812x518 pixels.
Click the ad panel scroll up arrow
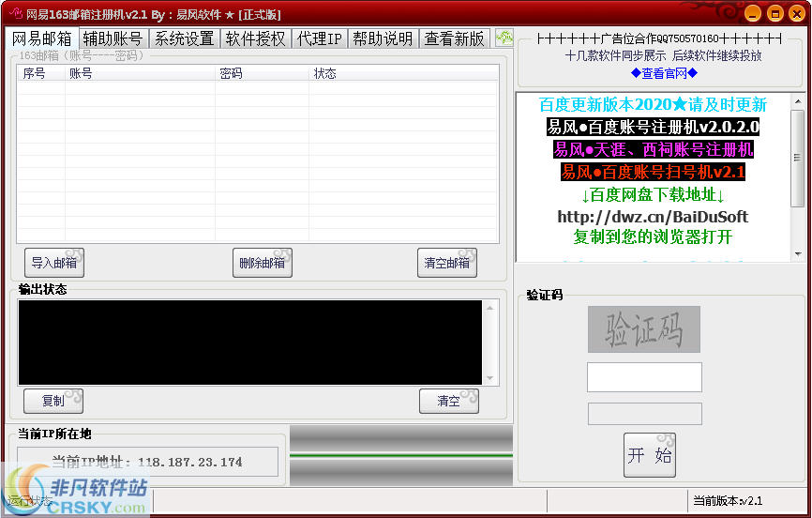coord(798,101)
